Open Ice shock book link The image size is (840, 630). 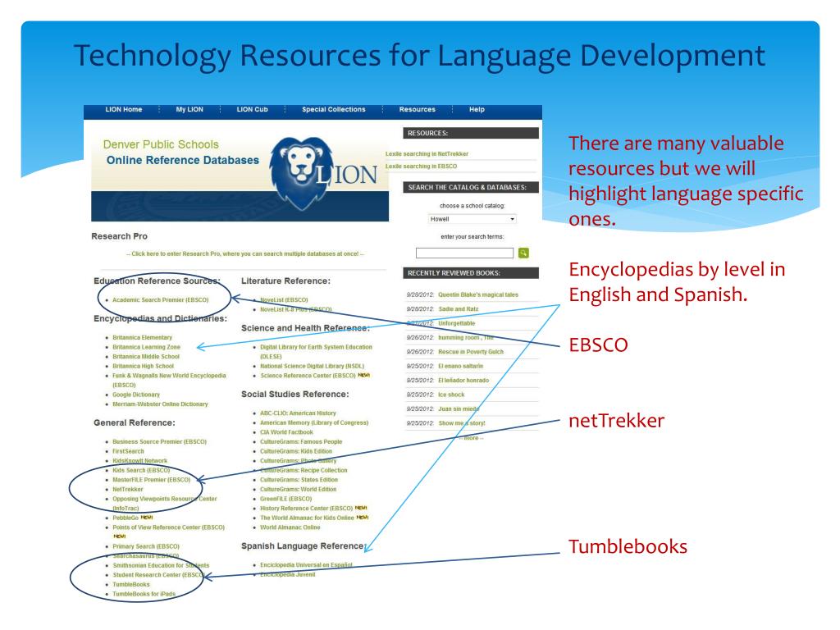pos(451,395)
